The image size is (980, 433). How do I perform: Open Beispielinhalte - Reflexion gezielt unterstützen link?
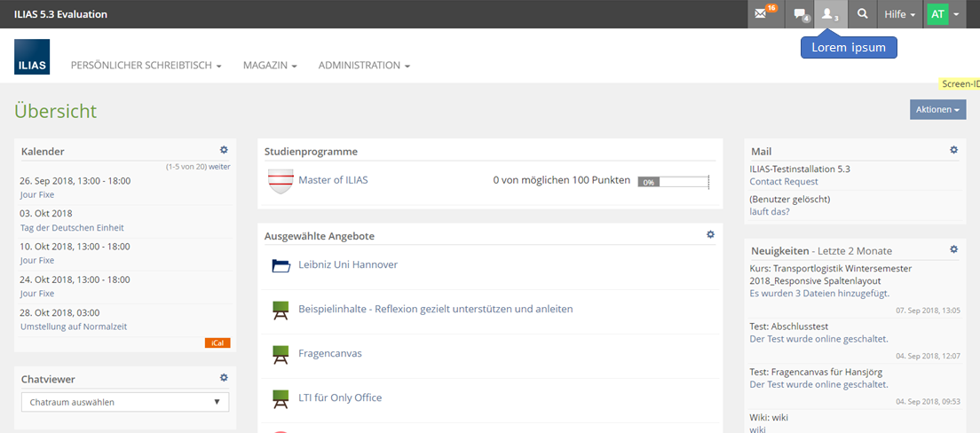coord(436,310)
